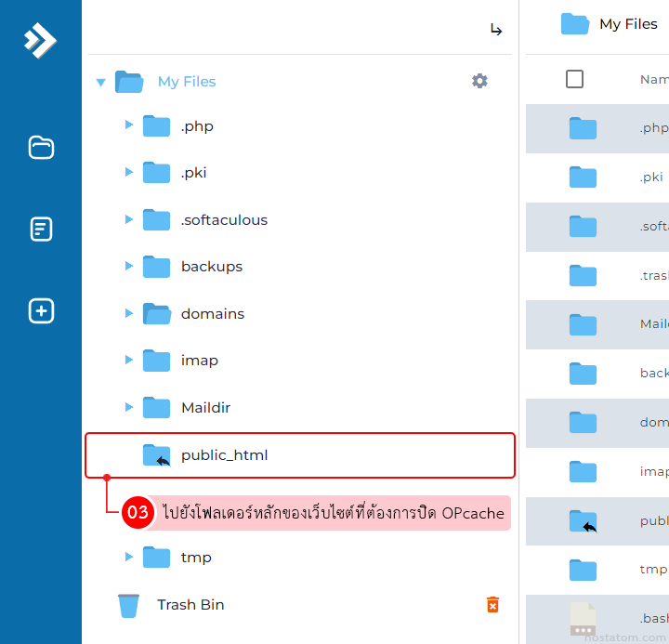Screen dimensions: 669x644
Task: Click the DirectAdmin logo icon
Action: tap(40, 39)
